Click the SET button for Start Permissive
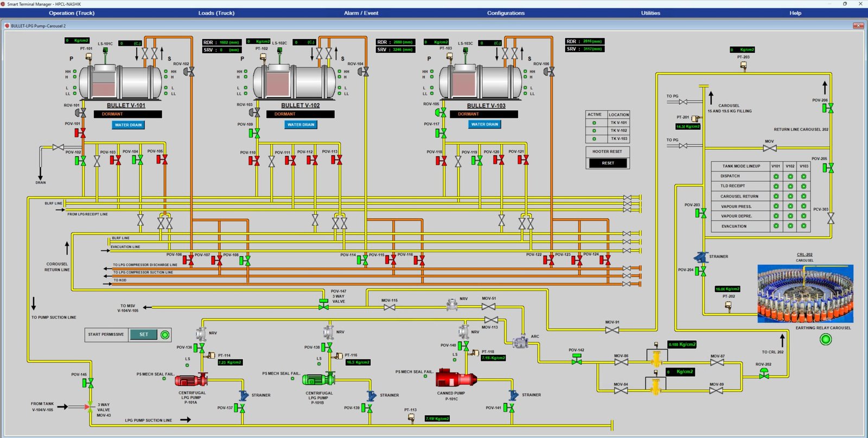Image resolution: width=868 pixels, height=438 pixels. pos(144,334)
